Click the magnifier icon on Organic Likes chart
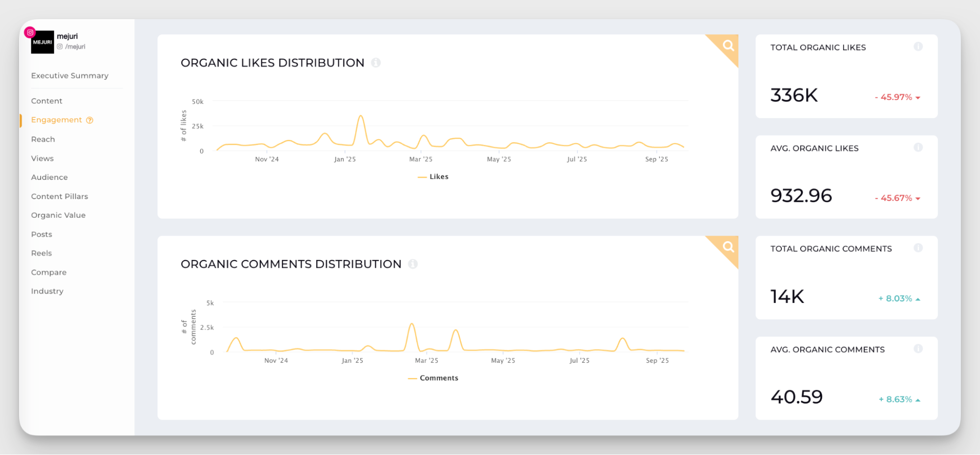Viewport: 980px width, 455px height. (x=728, y=46)
